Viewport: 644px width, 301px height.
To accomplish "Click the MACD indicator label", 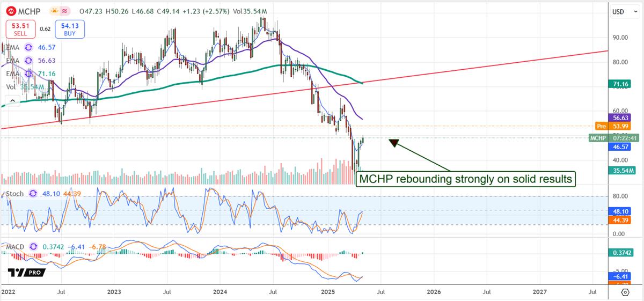I will pyautogui.click(x=16, y=246).
